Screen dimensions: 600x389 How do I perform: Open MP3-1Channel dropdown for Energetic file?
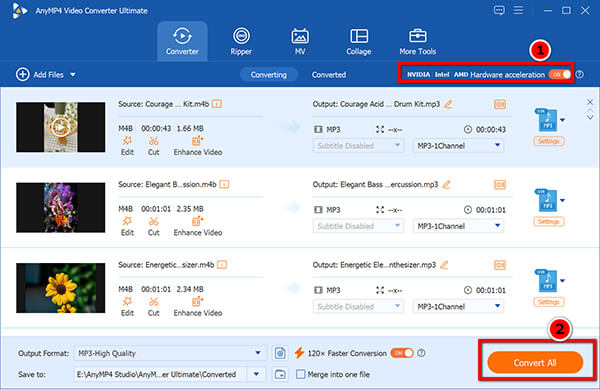(x=458, y=306)
